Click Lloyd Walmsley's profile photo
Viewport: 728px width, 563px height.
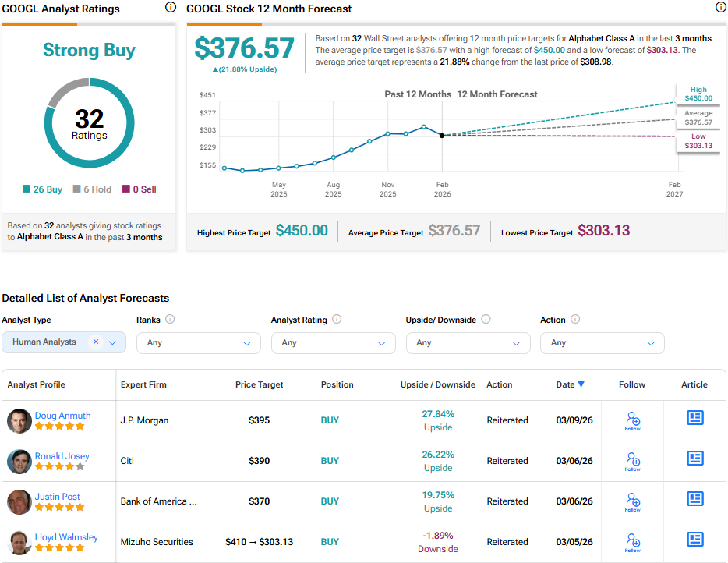point(19,543)
